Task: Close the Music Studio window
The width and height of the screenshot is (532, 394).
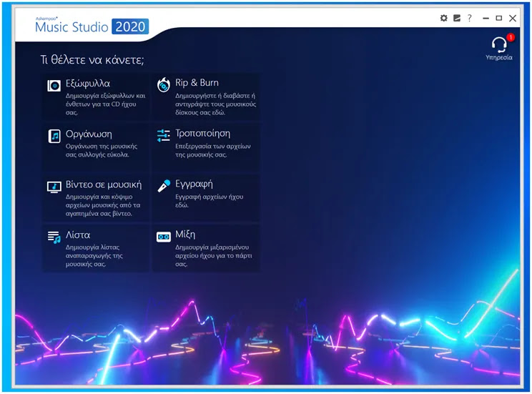Action: coord(513,18)
